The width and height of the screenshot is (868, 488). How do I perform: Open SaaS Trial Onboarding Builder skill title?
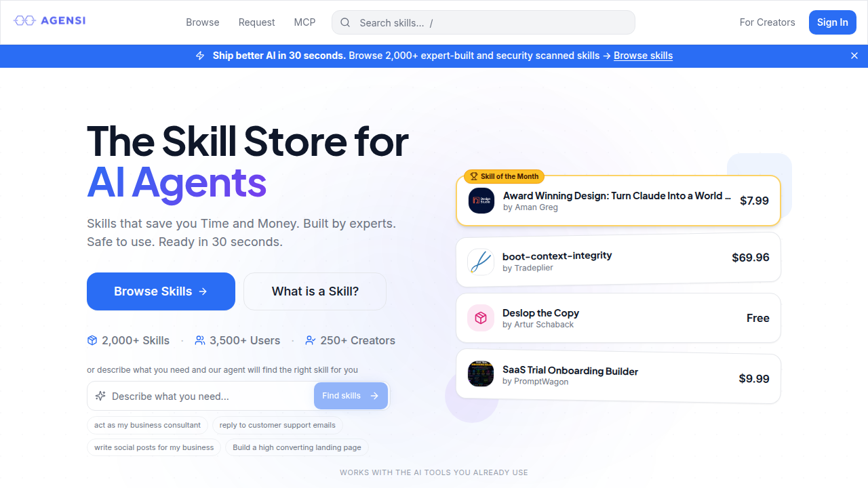570,371
